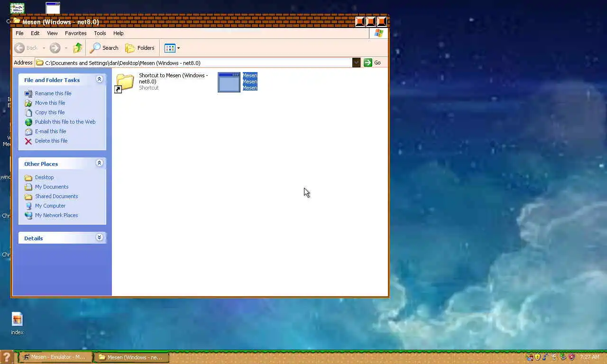This screenshot has width=607, height=364.
Task: Open the Favorites menu
Action: tap(75, 33)
